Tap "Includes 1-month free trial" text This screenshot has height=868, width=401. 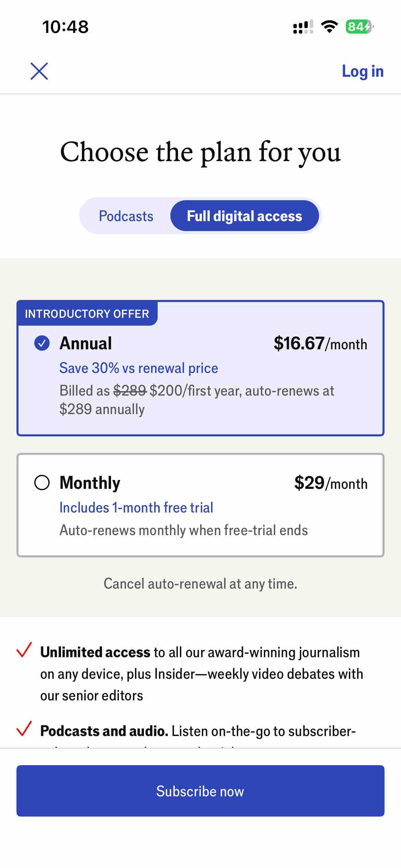click(x=136, y=508)
